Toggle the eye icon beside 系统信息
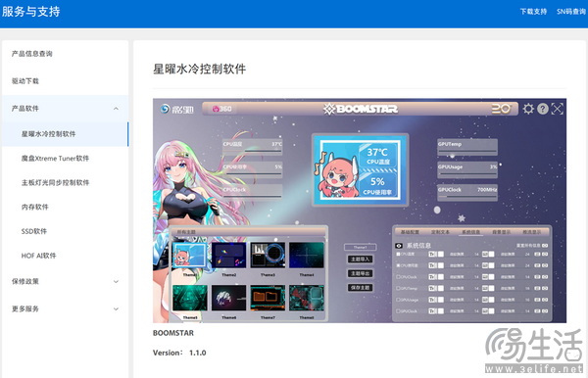 (399, 246)
